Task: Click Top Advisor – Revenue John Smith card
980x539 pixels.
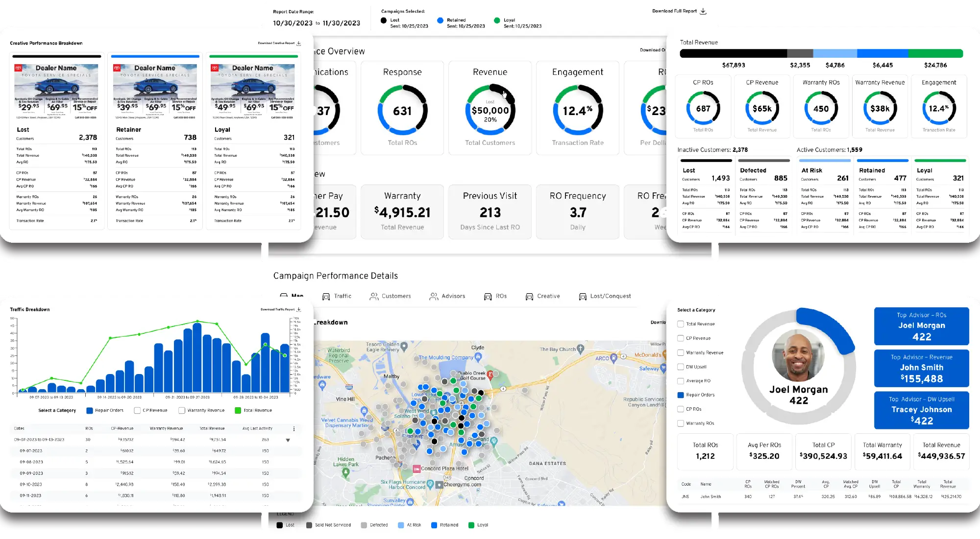Action: point(922,368)
